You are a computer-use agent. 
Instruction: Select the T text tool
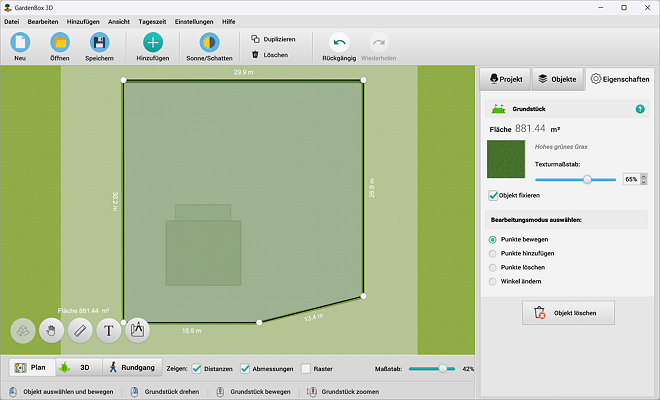pos(109,331)
